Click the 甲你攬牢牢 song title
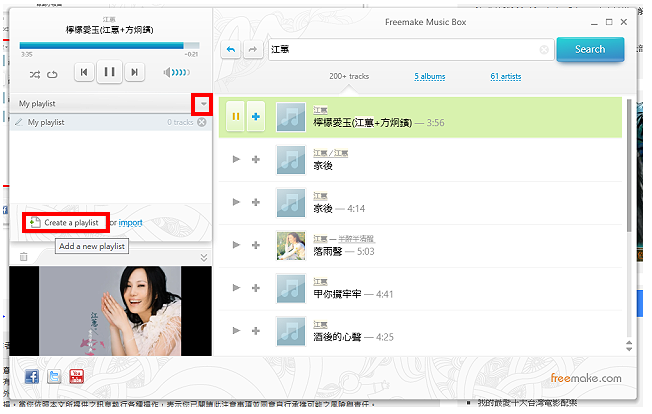652x414 pixels. (x=337, y=294)
